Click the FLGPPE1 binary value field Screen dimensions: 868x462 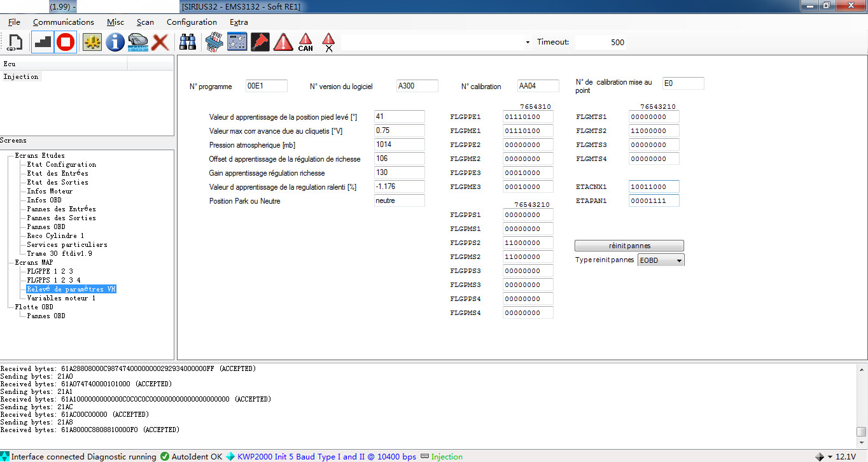[528, 116]
